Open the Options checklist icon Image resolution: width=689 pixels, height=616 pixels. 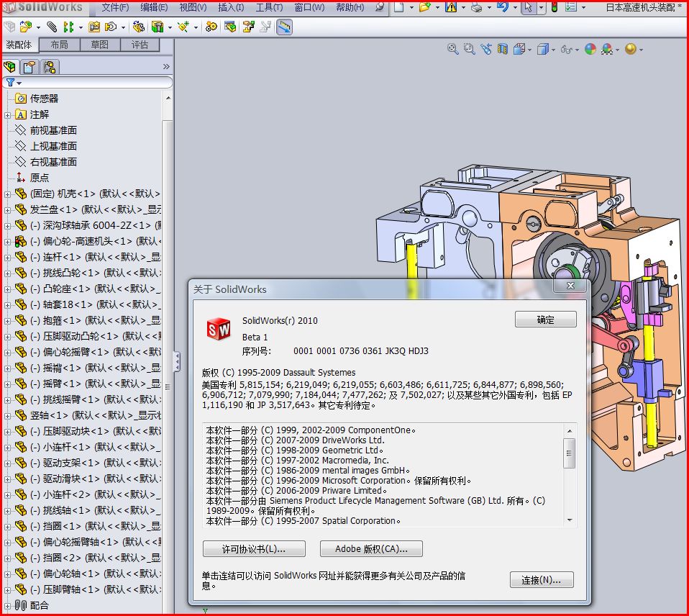[x=571, y=7]
